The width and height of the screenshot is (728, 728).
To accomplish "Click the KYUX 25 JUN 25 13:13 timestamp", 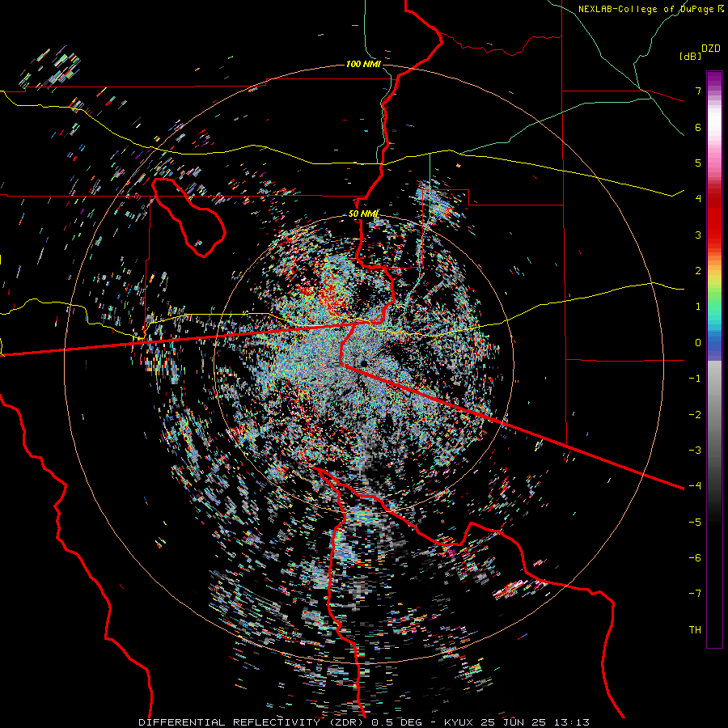I will click(x=517, y=722).
